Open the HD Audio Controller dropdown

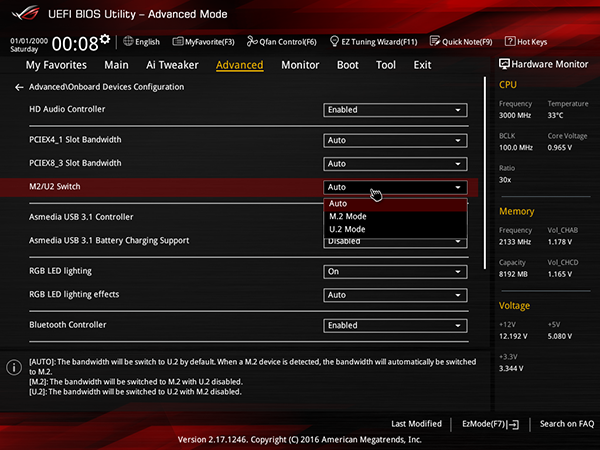click(x=395, y=110)
